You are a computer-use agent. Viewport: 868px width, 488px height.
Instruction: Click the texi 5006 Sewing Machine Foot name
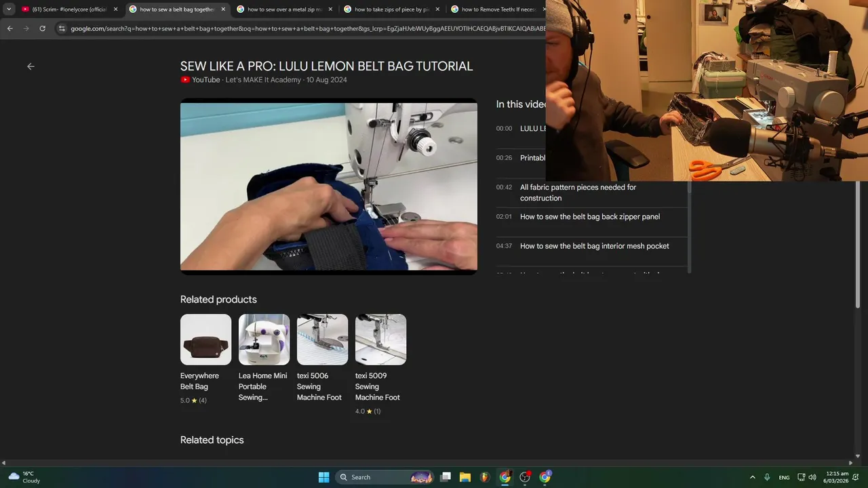click(x=319, y=386)
